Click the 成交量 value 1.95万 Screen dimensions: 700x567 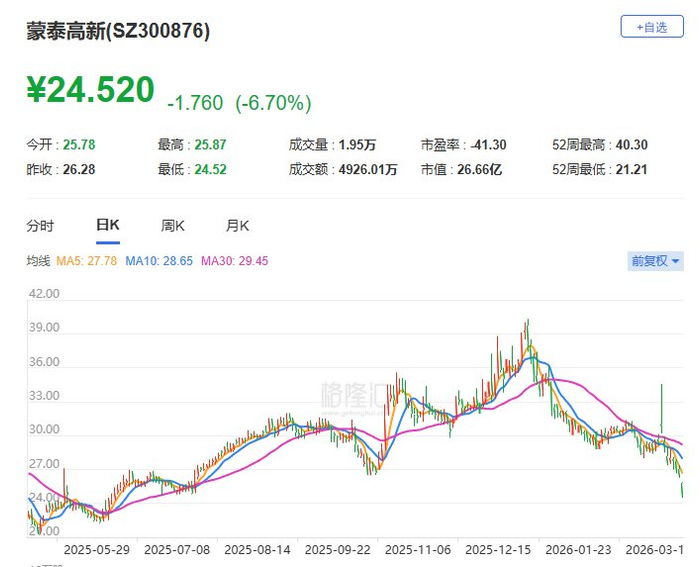[357, 145]
